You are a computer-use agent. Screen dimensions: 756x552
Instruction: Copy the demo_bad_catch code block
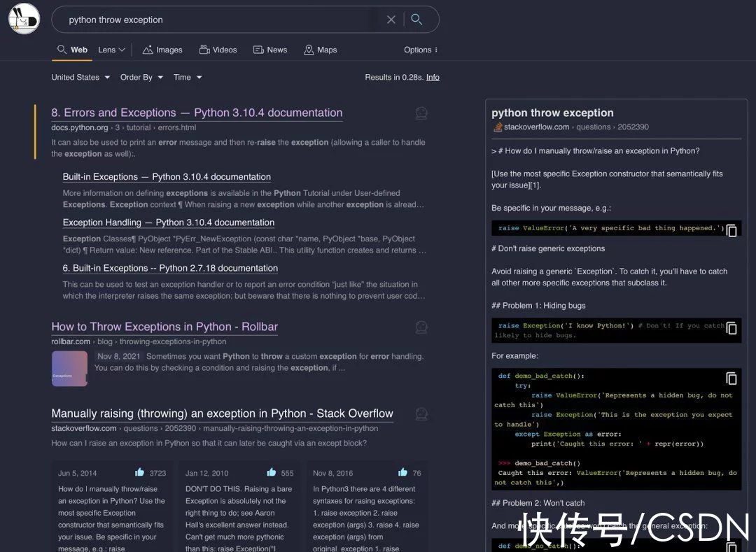(x=731, y=378)
